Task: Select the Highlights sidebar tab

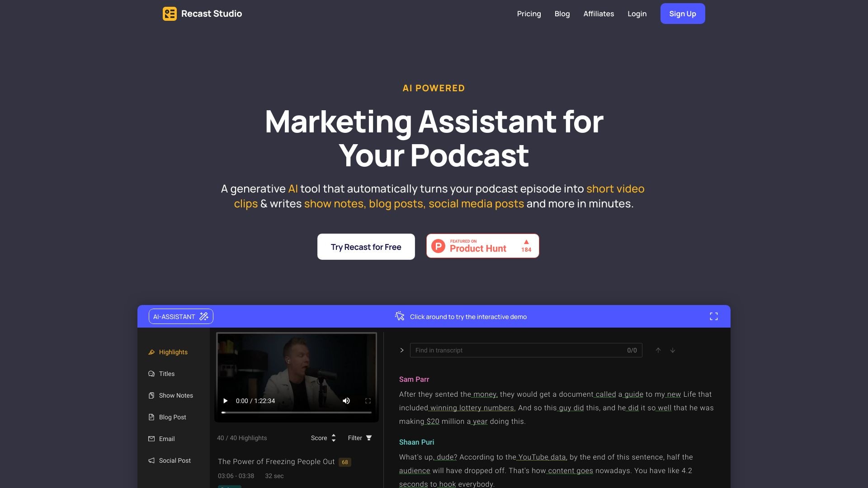Action: point(173,352)
